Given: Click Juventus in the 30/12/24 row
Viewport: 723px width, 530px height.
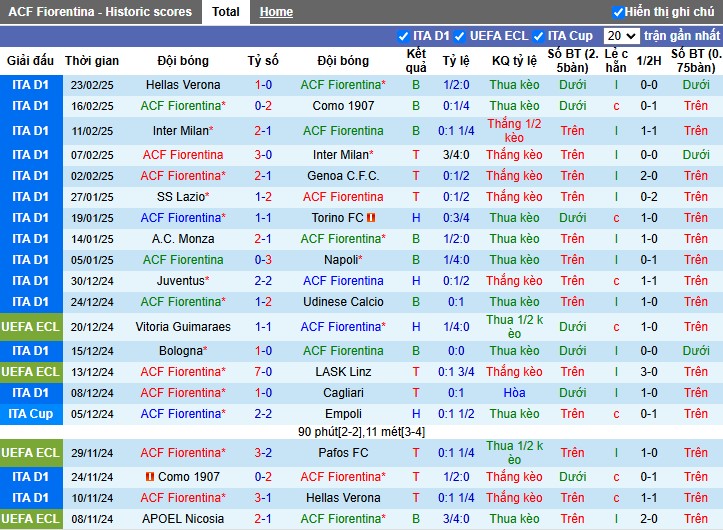Looking at the screenshot, I should [x=183, y=280].
